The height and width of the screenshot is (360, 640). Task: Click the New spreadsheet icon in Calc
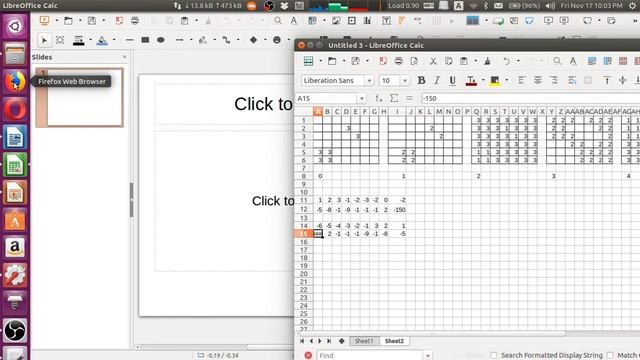click(x=309, y=61)
